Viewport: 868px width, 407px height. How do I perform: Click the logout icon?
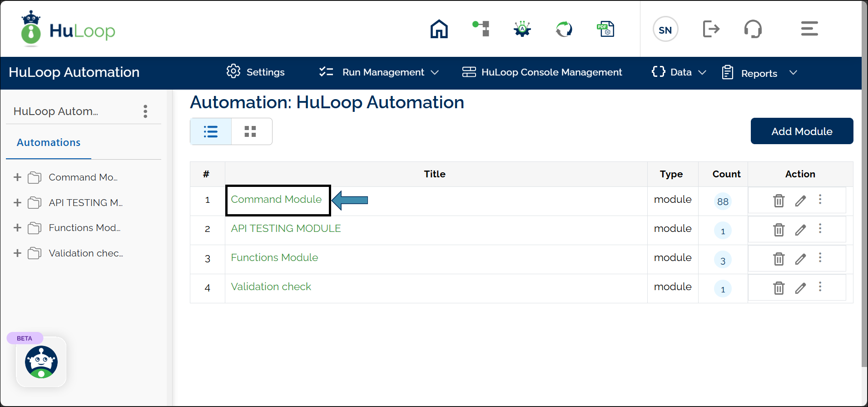(711, 29)
